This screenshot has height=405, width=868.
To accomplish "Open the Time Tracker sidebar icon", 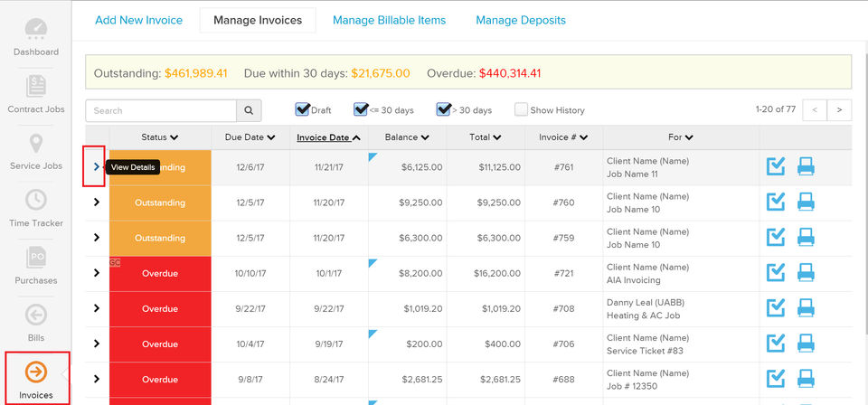I will point(36,209).
